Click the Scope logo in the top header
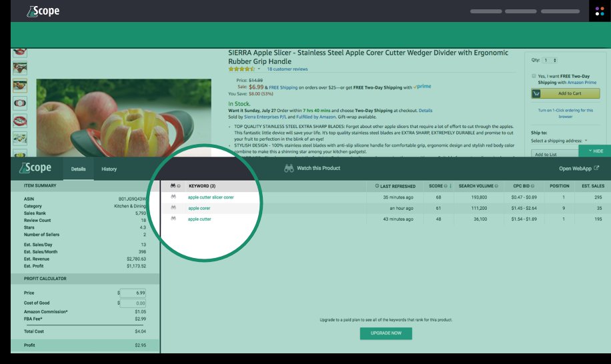The image size is (611, 364). [x=43, y=11]
